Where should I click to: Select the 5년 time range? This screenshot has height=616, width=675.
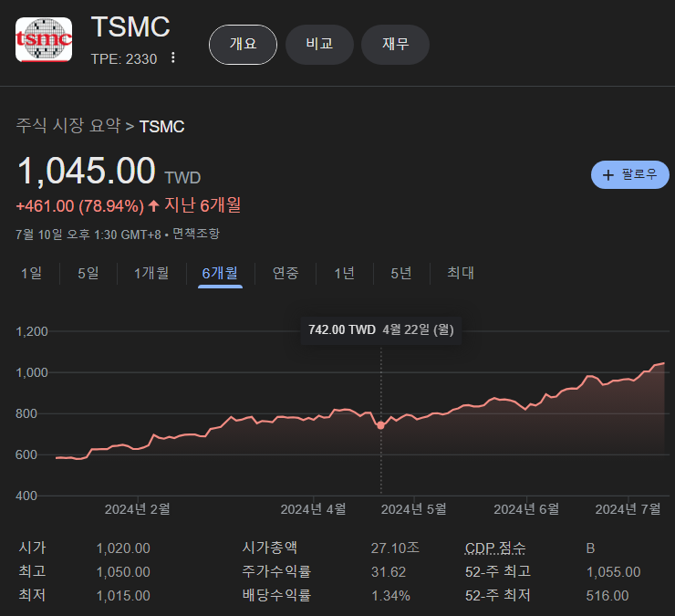point(401,273)
